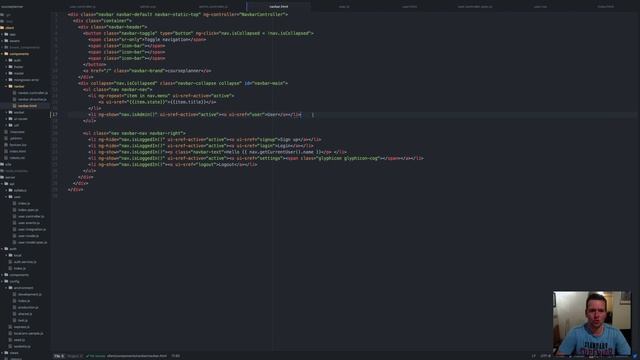Screen dimensions: 640x360
Task: Click the e2e folder icon
Action: [x=2, y=164]
